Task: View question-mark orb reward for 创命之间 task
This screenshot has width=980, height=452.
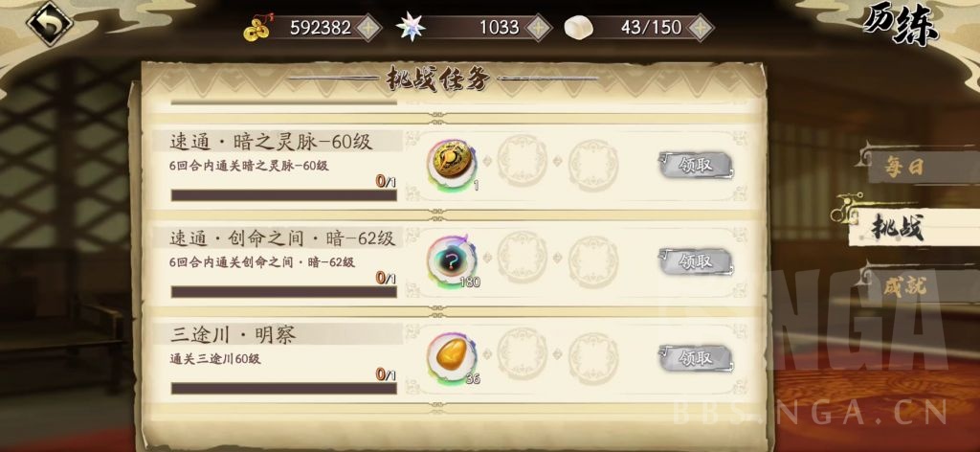Action: click(x=452, y=260)
